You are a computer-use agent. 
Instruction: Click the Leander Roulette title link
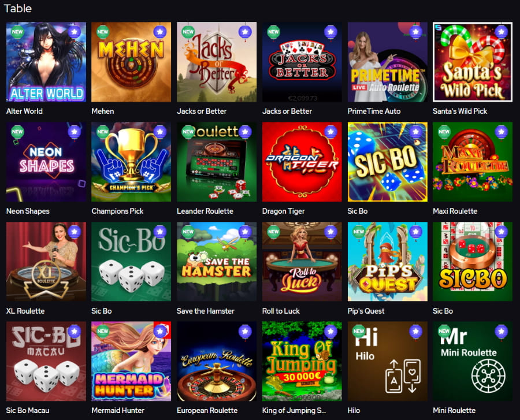point(205,211)
